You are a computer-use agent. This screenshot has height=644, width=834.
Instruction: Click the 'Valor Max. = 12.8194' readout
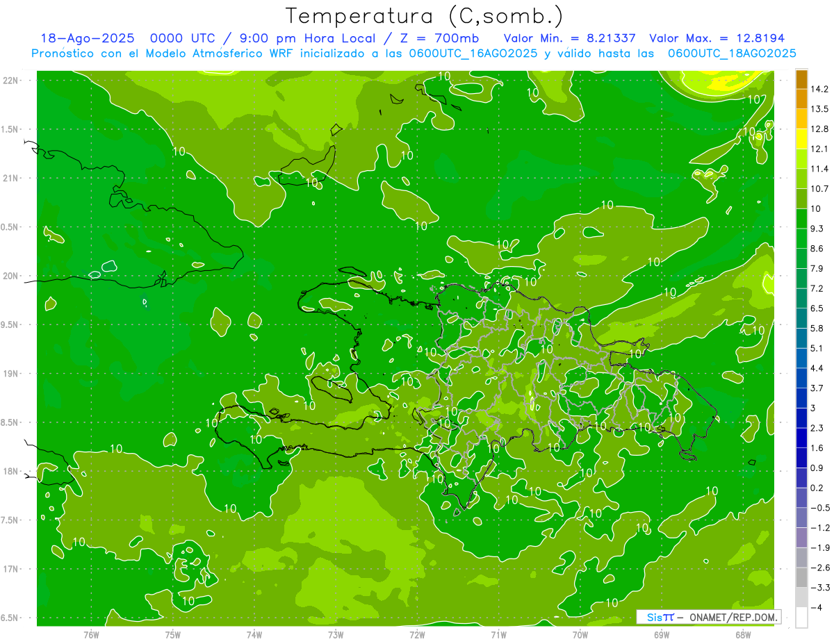717,38
